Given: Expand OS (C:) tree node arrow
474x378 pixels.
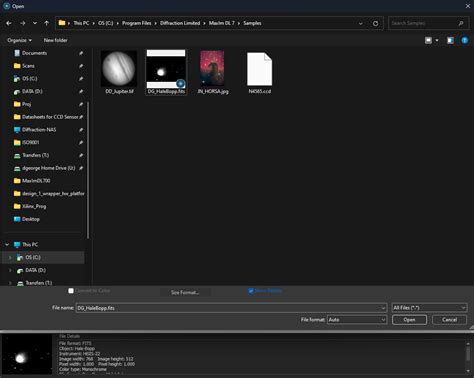Looking at the screenshot, I should point(10,257).
